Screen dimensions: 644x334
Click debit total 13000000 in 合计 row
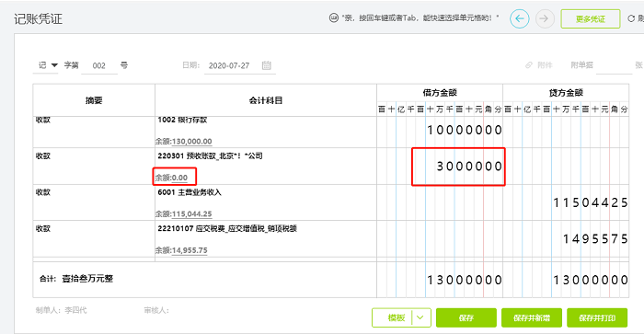click(465, 281)
